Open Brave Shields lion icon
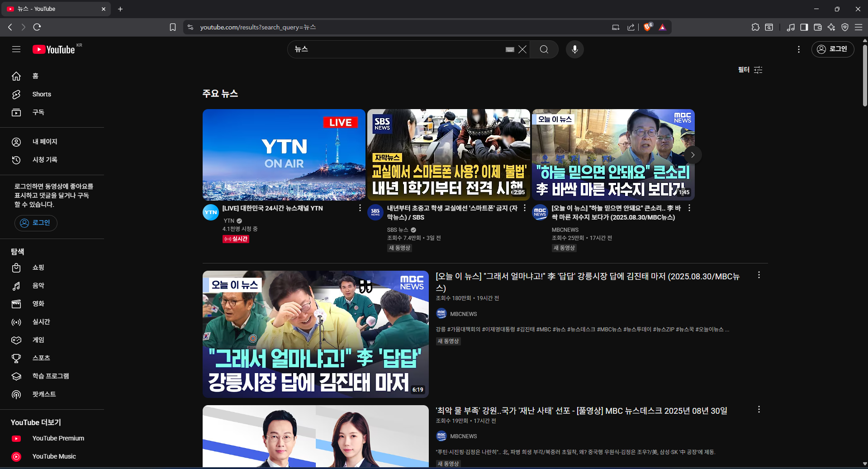 (648, 27)
